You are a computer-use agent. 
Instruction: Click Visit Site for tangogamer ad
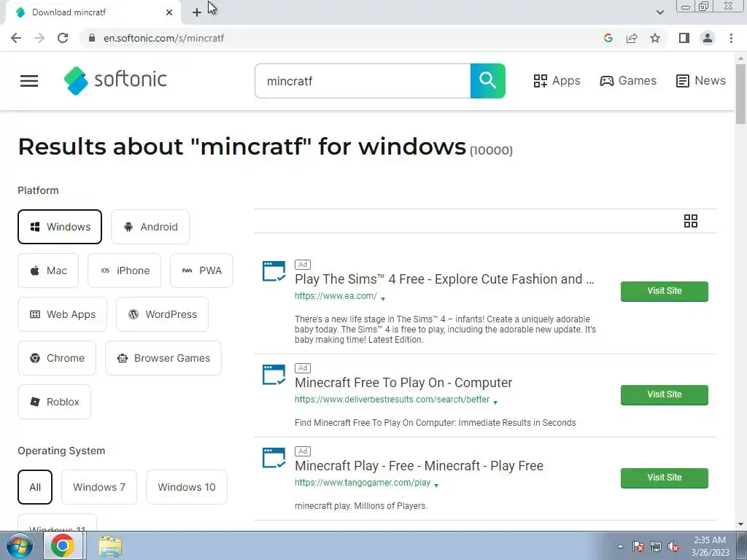coord(664,478)
